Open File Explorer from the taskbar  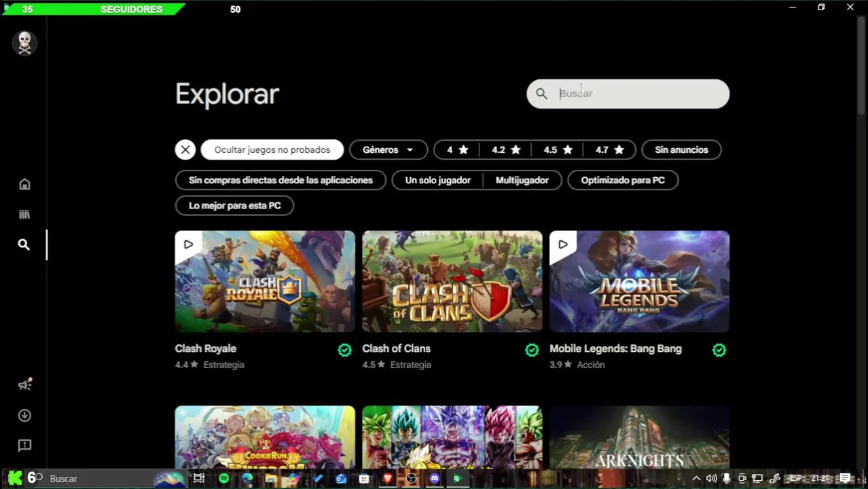pyautogui.click(x=270, y=479)
